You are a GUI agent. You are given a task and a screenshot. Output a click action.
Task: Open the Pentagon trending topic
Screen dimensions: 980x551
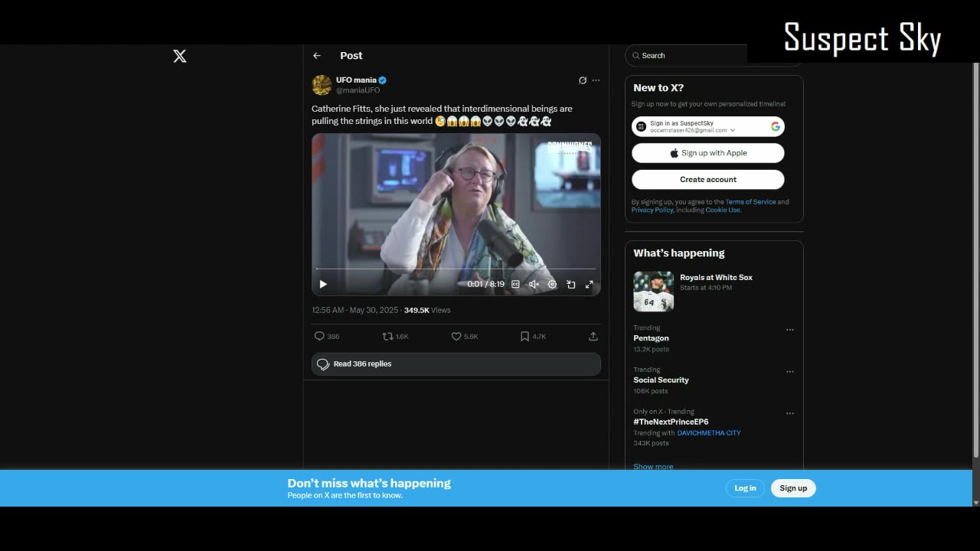pyautogui.click(x=651, y=338)
